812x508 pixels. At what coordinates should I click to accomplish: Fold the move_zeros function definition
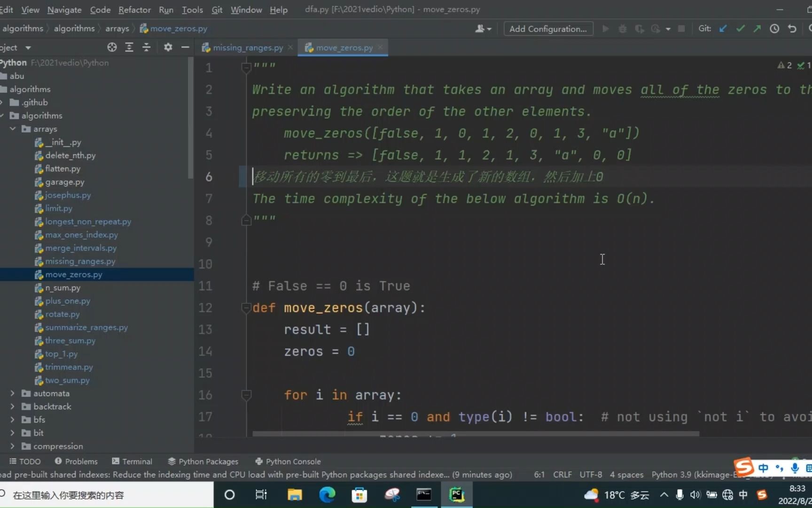point(246,308)
